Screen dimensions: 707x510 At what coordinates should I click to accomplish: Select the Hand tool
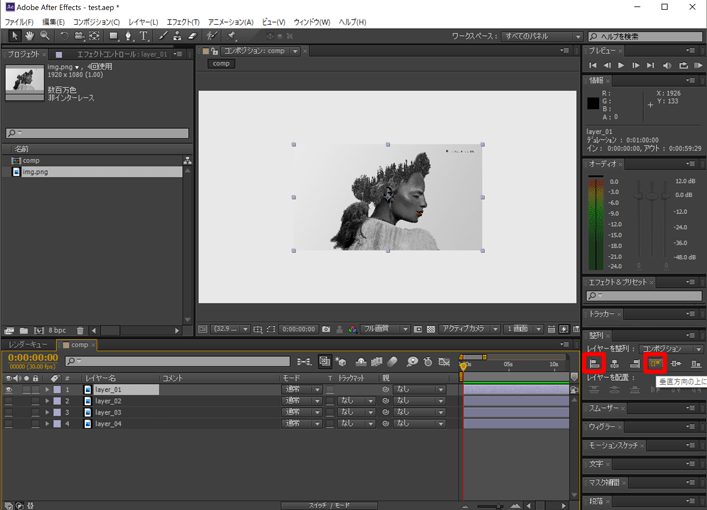click(x=29, y=36)
